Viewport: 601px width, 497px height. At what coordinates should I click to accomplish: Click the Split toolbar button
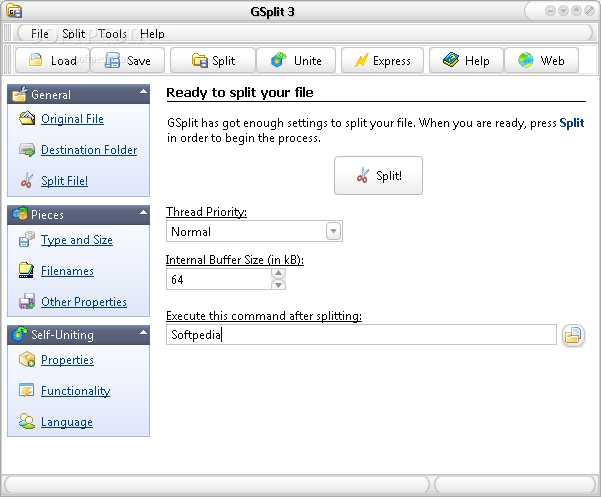213,60
